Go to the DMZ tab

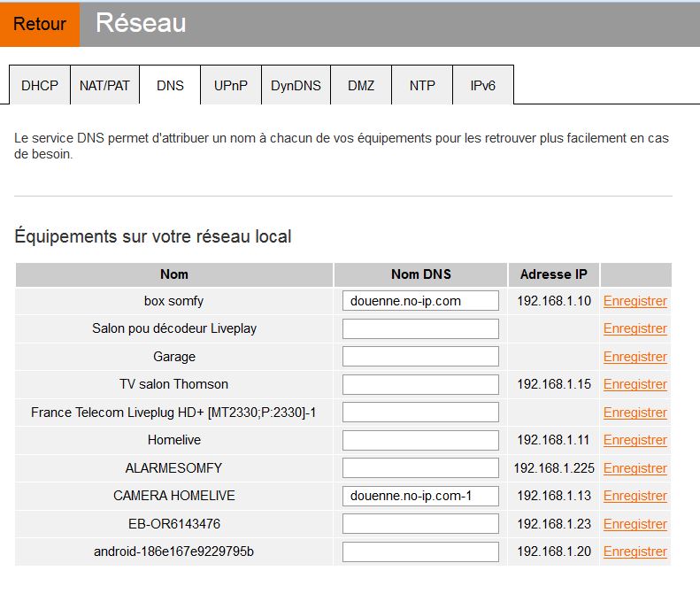tap(361, 85)
